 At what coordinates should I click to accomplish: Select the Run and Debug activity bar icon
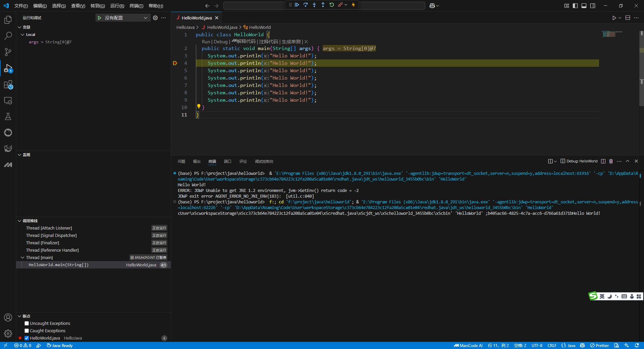(x=8, y=68)
